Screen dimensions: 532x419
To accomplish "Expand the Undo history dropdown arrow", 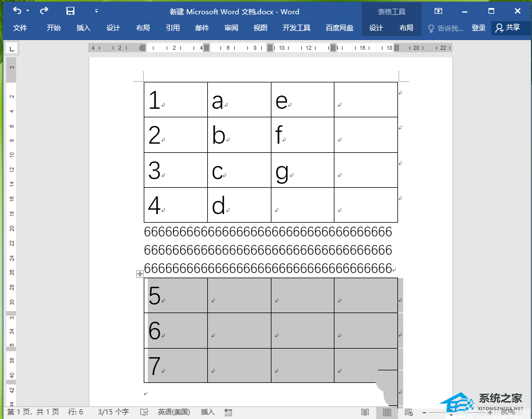I will click(x=28, y=11).
